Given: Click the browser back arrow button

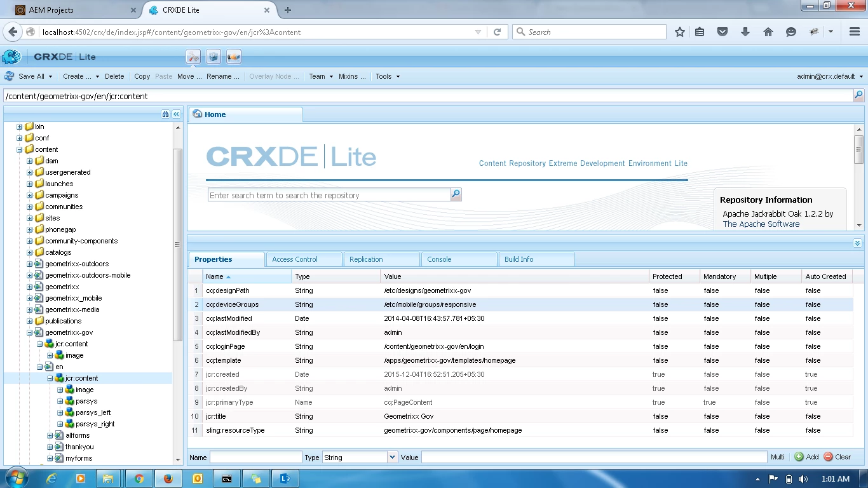Looking at the screenshot, I should [x=13, y=32].
